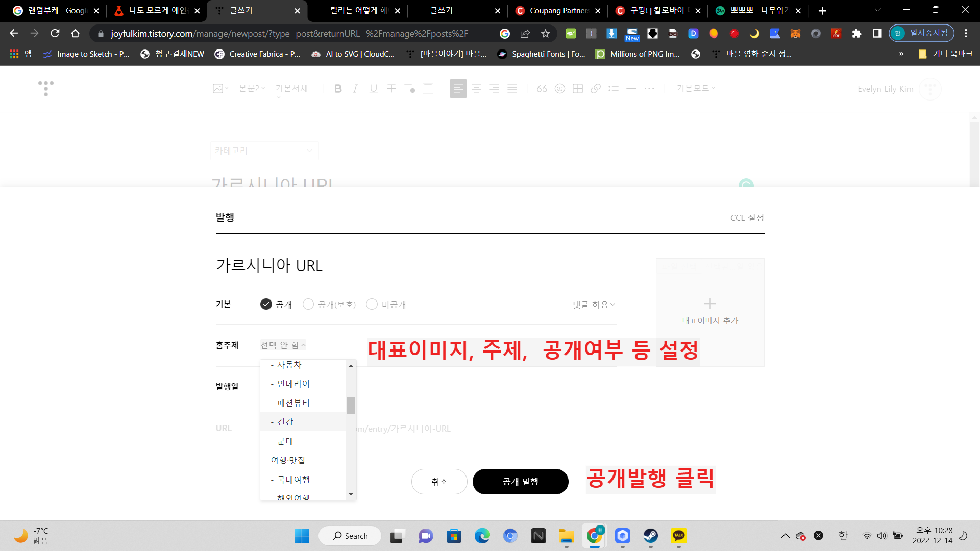Toggle italic formatting in editor toolbar
The height and width of the screenshot is (551, 980).
[x=355, y=89]
